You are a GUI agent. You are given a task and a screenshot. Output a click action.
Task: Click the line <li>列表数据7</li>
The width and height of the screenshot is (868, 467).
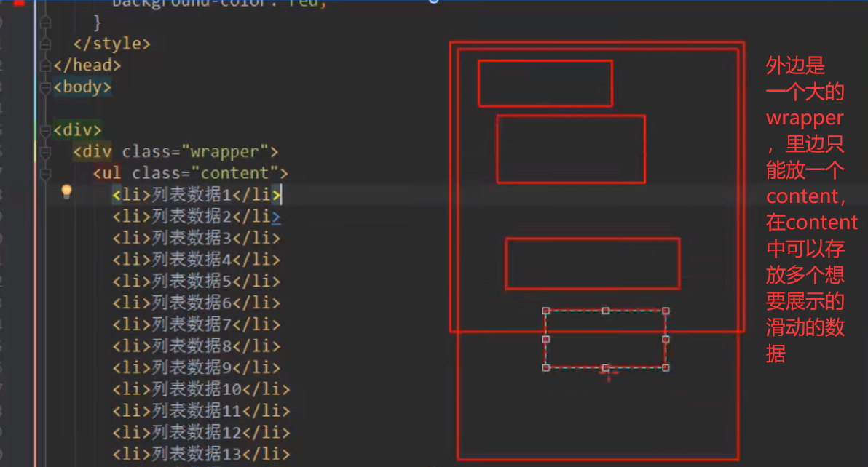[x=197, y=324]
